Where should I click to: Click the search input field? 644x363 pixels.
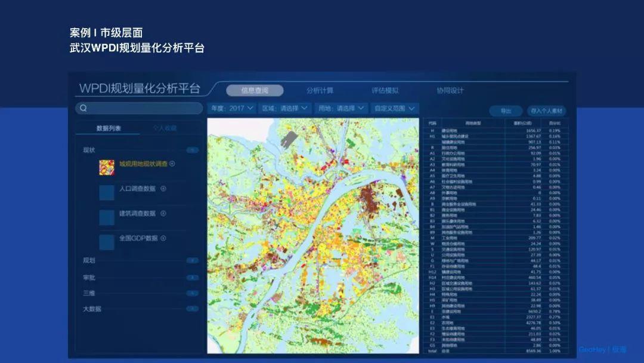point(139,108)
